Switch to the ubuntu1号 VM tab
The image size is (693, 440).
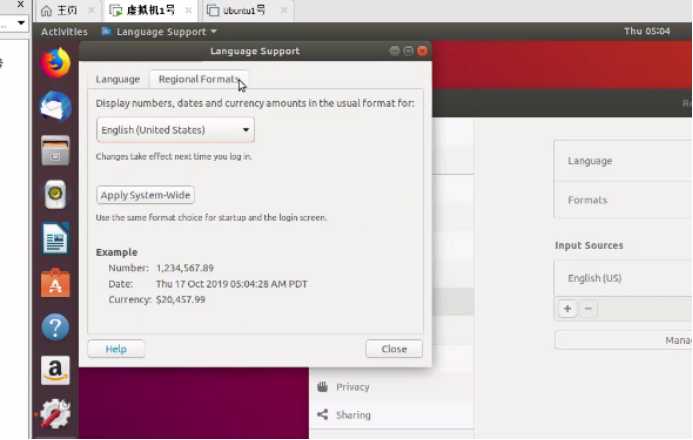244,10
